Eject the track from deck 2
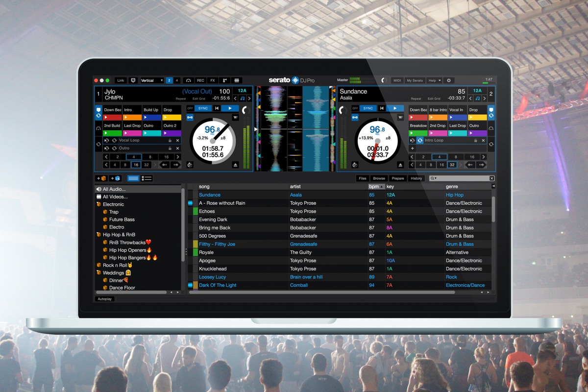Image resolution: width=588 pixels, height=392 pixels. [400, 165]
